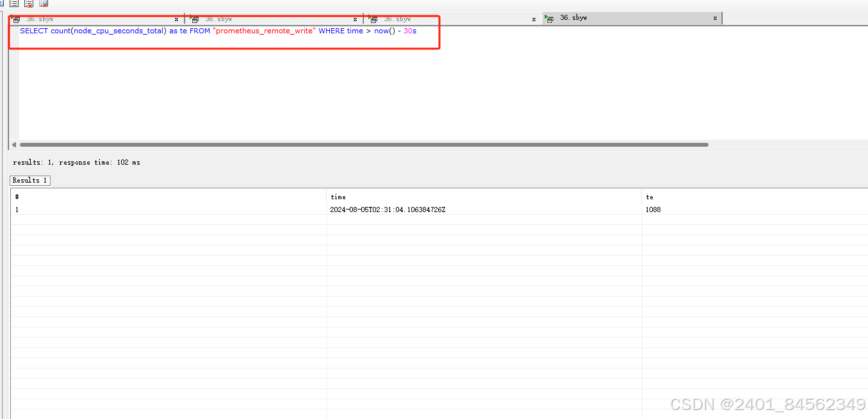
Task: Select the 1088 result cell
Action: tap(653, 209)
